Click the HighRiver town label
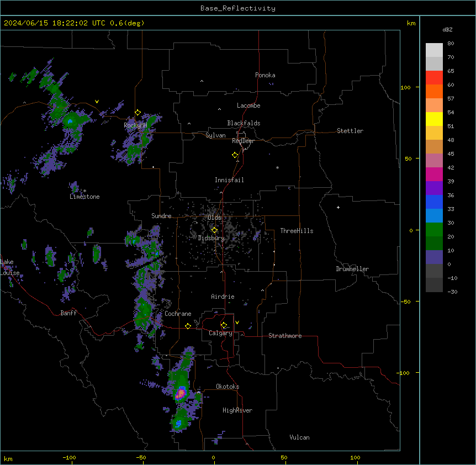 [x=237, y=410]
